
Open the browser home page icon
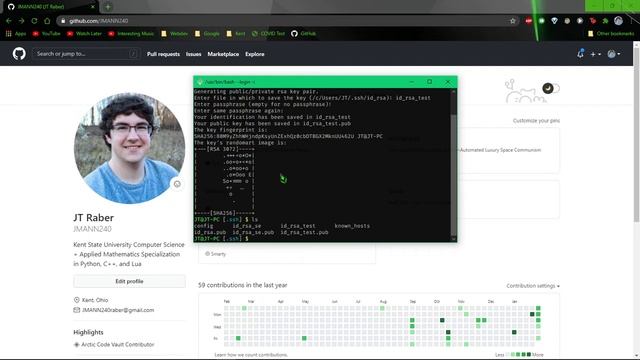[47, 21]
